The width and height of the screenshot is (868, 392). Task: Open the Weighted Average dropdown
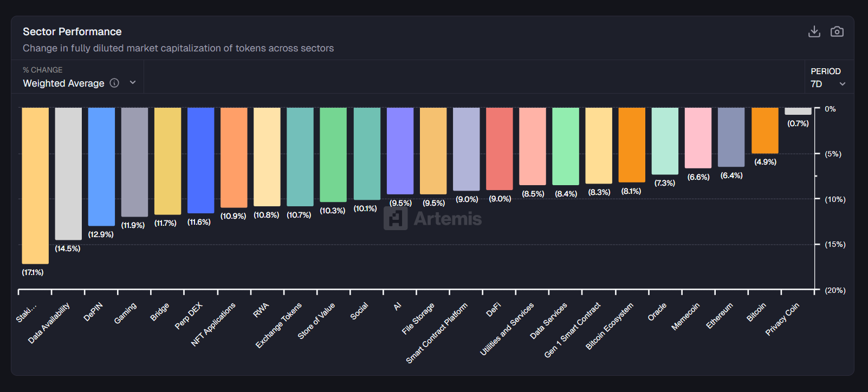click(63, 83)
